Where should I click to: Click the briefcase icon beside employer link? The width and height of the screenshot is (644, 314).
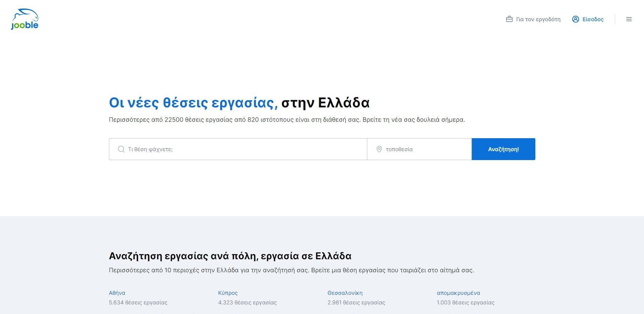click(x=509, y=19)
